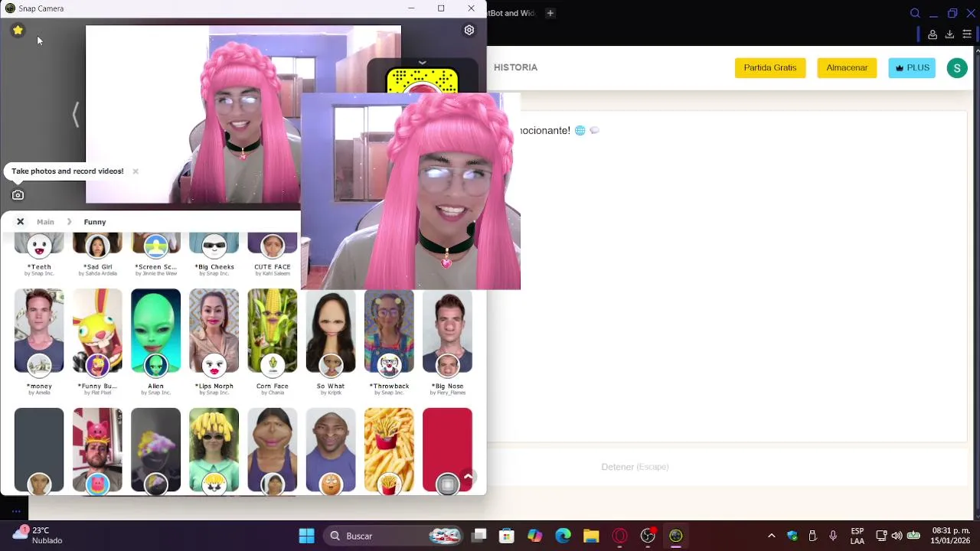The width and height of the screenshot is (980, 551).
Task: Open the favorites star in Snap Camera
Action: tap(18, 30)
